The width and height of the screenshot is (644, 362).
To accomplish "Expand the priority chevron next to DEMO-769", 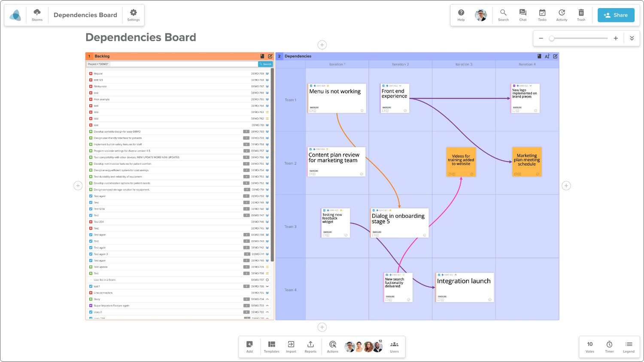I will tap(267, 73).
